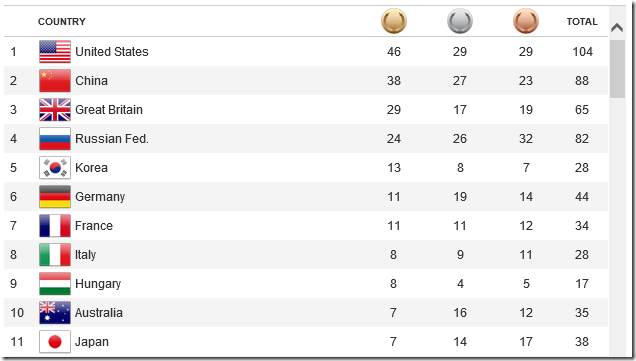Sort by the TOTAL column header
Screen dimensions: 636x361
(582, 21)
